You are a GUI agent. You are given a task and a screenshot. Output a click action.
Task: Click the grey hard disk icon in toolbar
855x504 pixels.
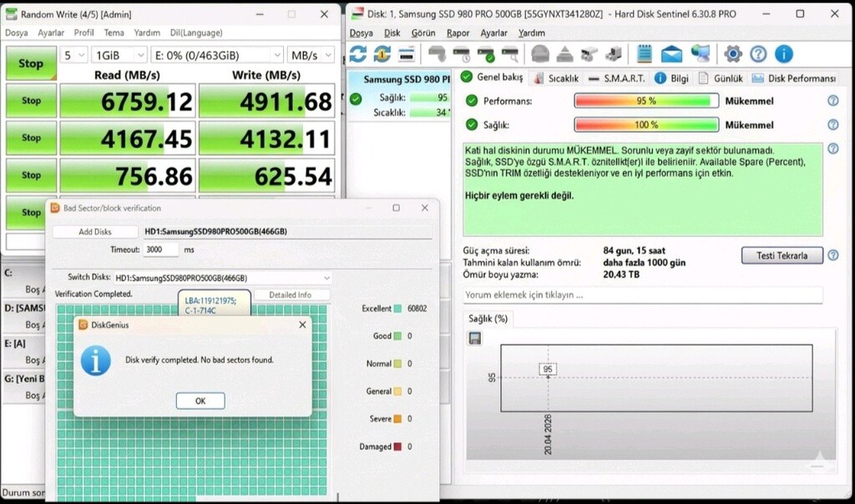coord(437,54)
